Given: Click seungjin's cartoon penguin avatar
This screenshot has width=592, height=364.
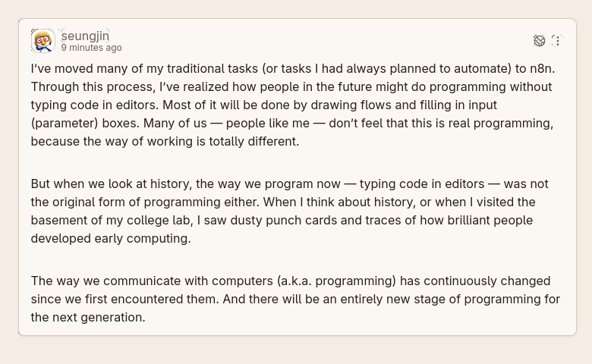Looking at the screenshot, I should (x=43, y=41).
